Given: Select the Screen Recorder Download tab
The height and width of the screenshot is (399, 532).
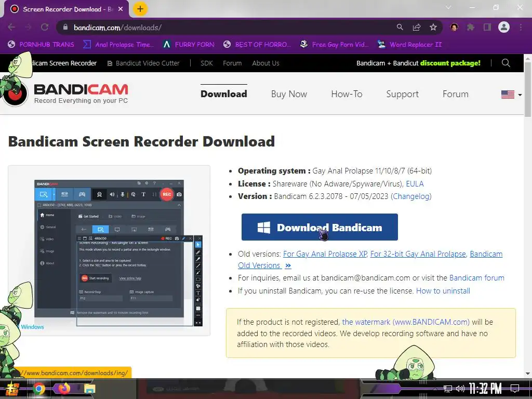Looking at the screenshot, I should point(66,9).
